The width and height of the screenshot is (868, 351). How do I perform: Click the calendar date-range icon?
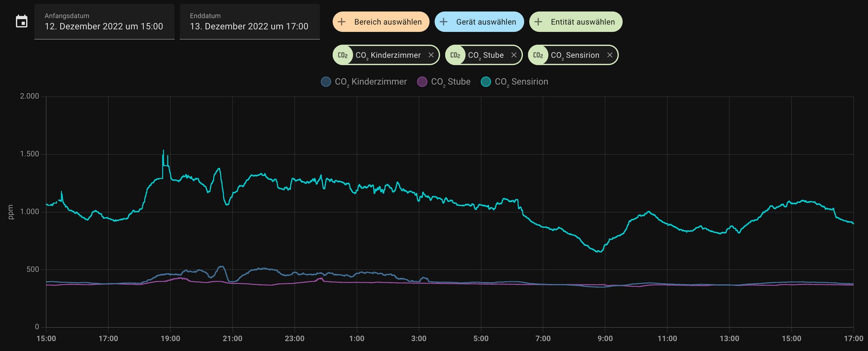coord(22,22)
